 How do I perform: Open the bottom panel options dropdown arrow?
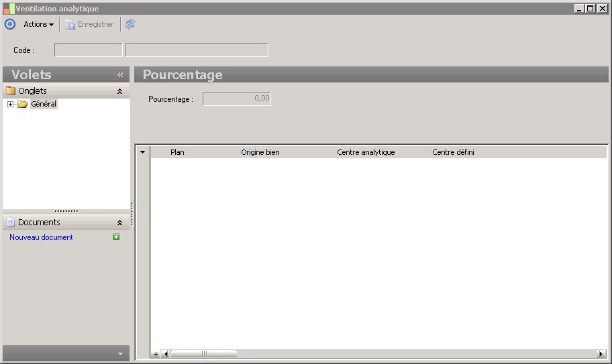120,354
